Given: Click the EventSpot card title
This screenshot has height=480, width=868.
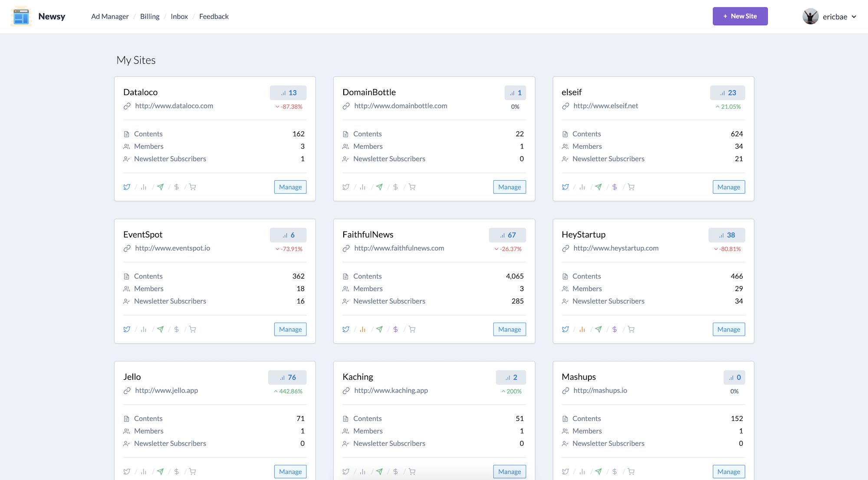Looking at the screenshot, I should click(x=143, y=235).
